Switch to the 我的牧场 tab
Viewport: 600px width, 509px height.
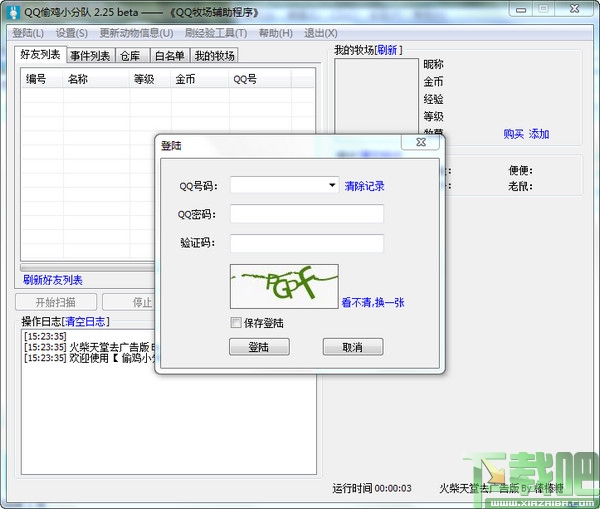click(215, 56)
